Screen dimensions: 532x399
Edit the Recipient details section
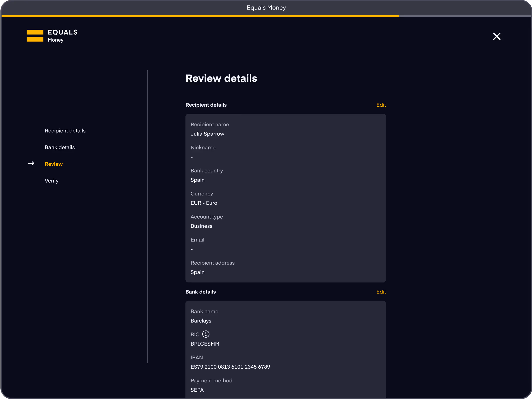[381, 105]
